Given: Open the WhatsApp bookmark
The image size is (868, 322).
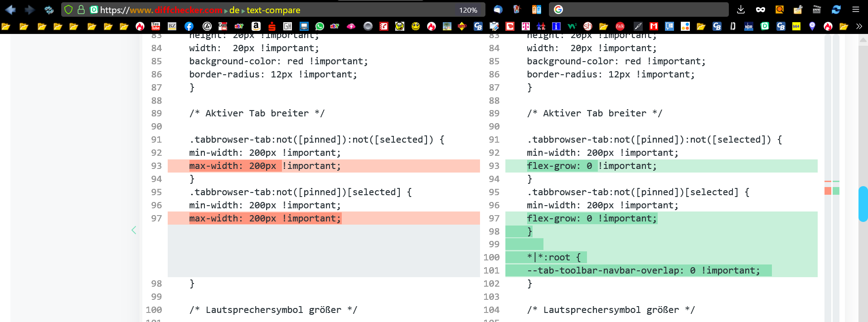Looking at the screenshot, I should 320,26.
